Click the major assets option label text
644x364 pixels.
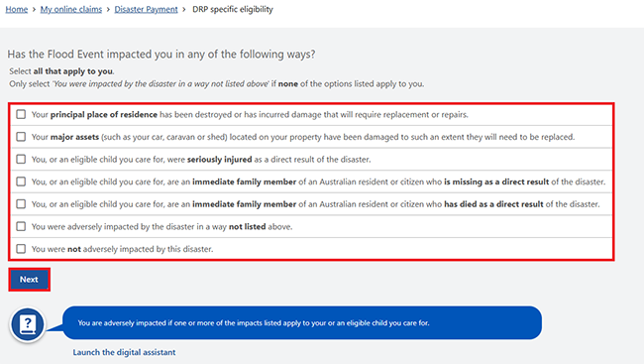[303, 137]
